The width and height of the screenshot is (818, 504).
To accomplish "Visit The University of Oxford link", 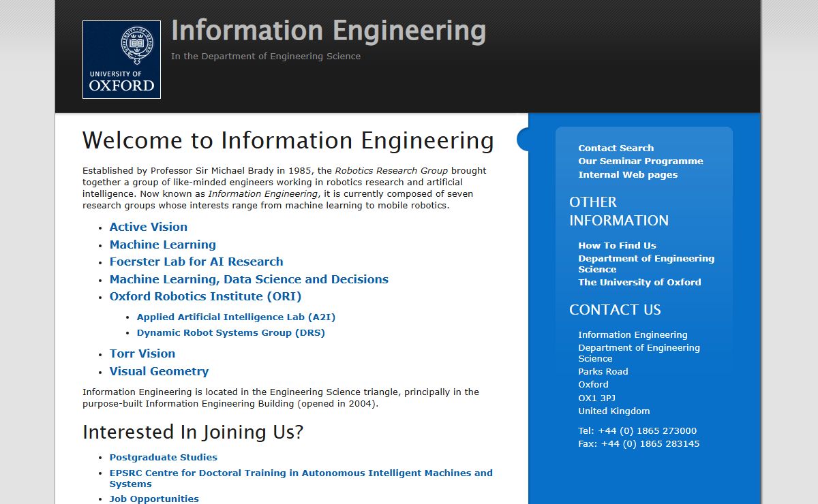I will point(639,282).
